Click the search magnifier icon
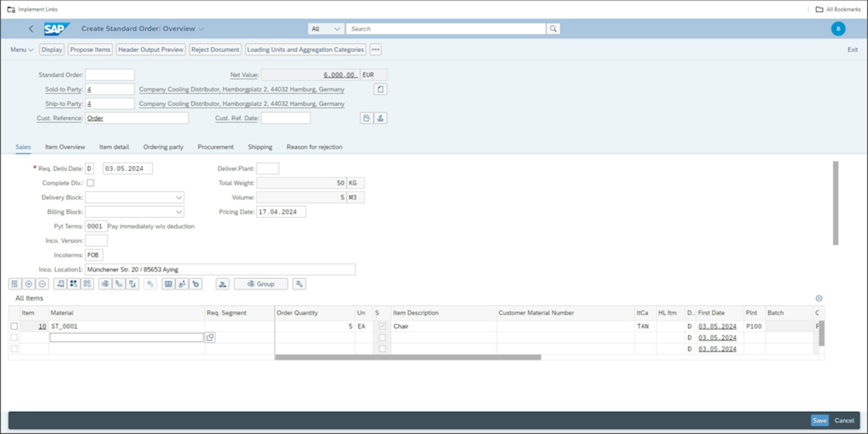Image resolution: width=868 pixels, height=434 pixels. pos(553,29)
